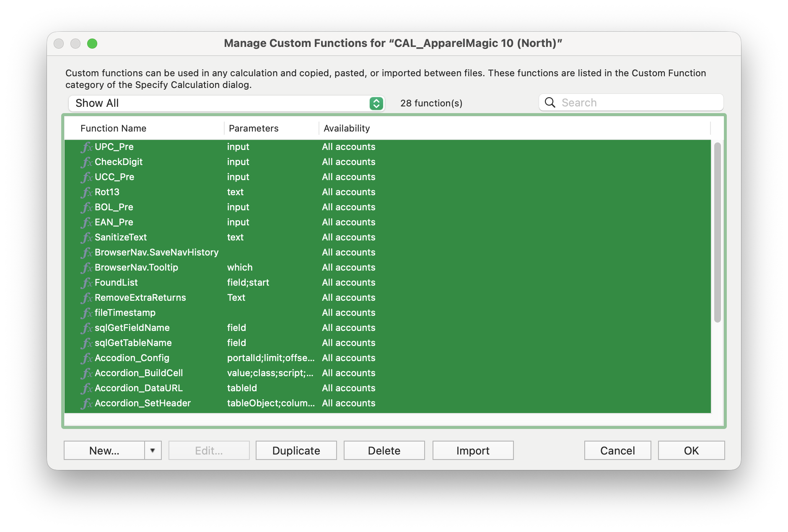
Task: Open the Show All filter dropdown
Action: point(226,103)
